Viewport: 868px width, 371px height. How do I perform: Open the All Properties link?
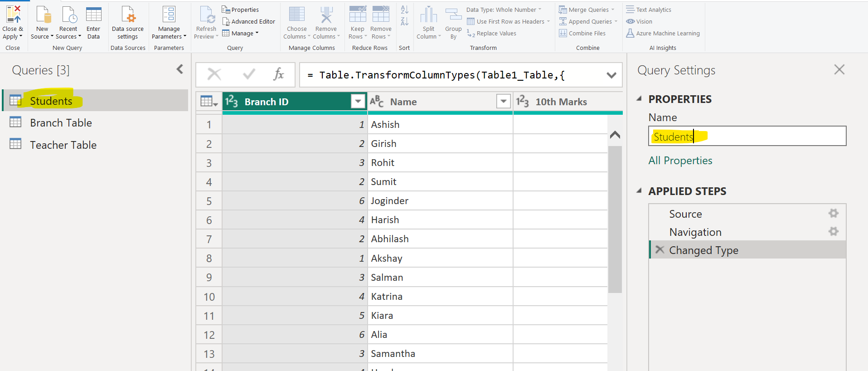680,161
